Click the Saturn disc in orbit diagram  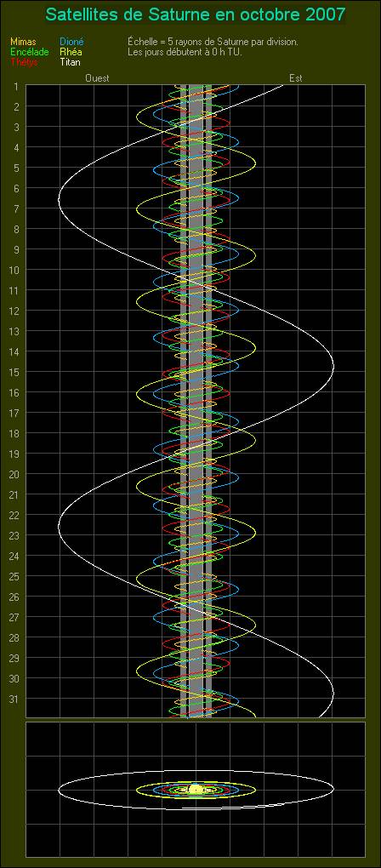[x=196, y=790]
